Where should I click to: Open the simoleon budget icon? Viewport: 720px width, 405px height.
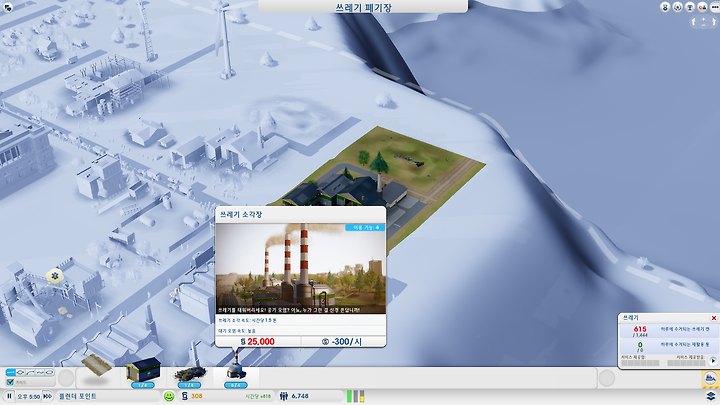(185, 396)
